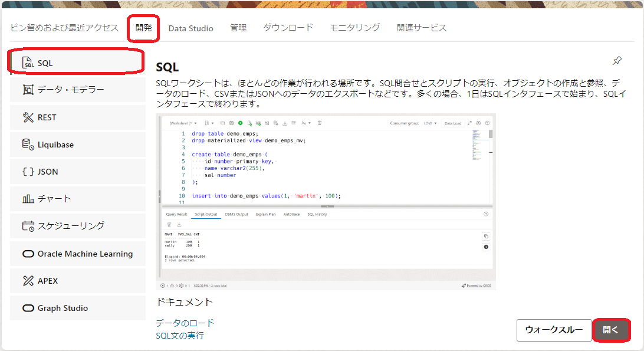The height and width of the screenshot is (351, 644).
Task: Click the 開く button
Action: tap(611, 330)
